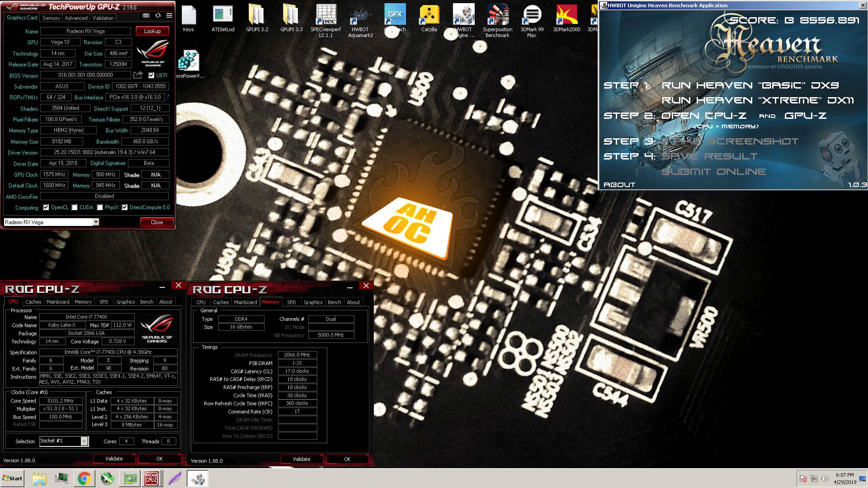Click the bus interface question mark icon
Viewport: 868px width, 488px height.
tap(168, 97)
